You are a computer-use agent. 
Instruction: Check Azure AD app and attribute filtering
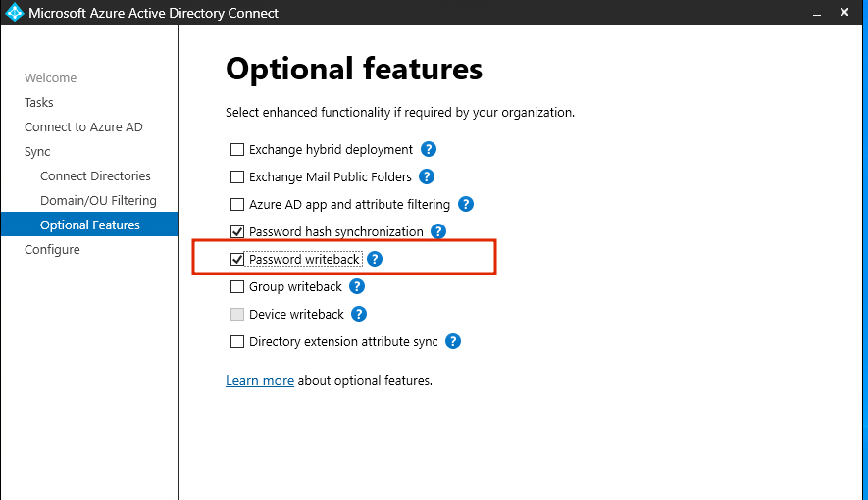[x=237, y=205]
